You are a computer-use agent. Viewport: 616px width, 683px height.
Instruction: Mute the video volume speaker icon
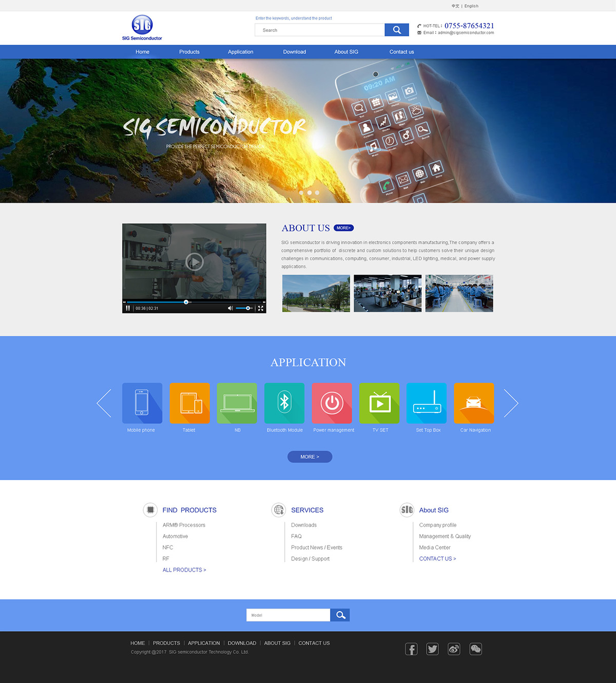click(230, 308)
